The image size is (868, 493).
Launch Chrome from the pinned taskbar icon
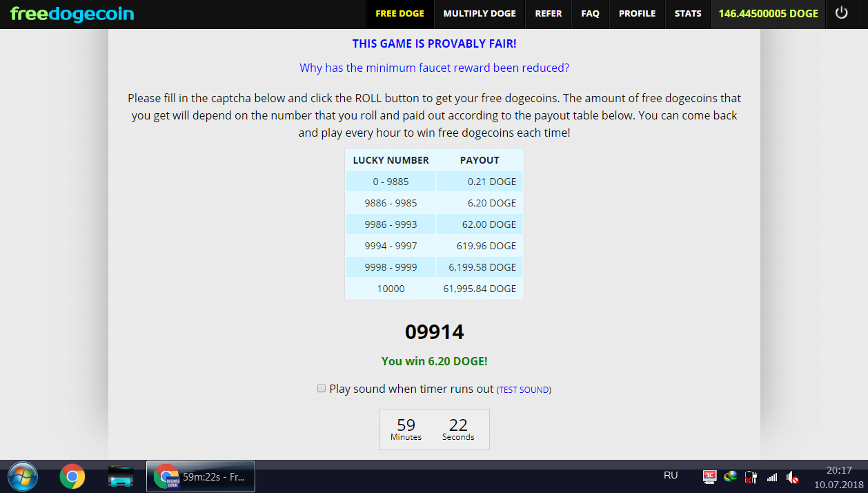pyautogui.click(x=72, y=476)
